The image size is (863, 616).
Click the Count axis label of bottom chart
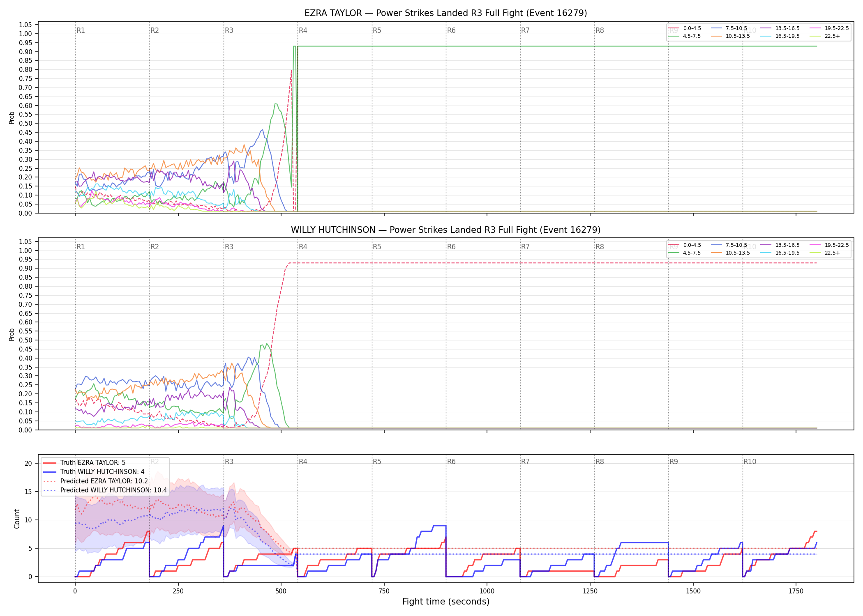pyautogui.click(x=17, y=519)
